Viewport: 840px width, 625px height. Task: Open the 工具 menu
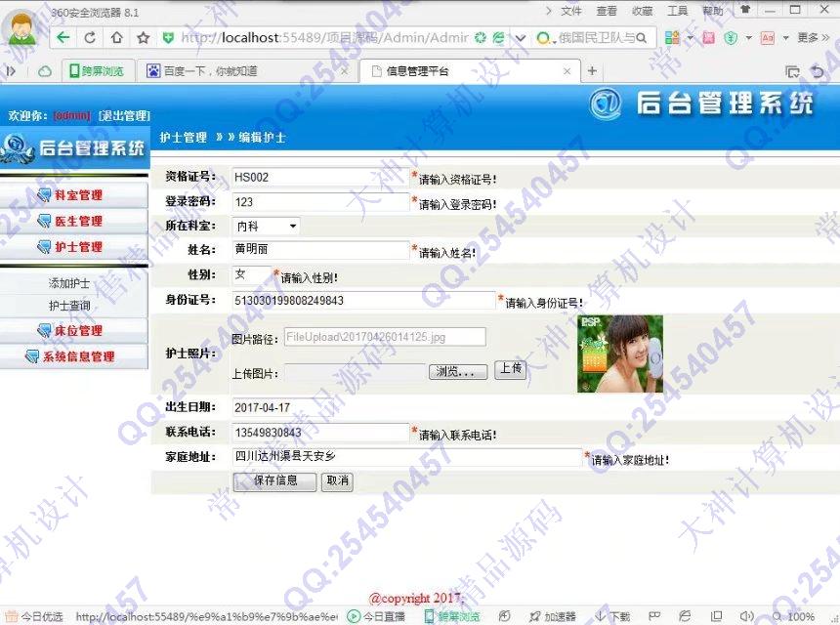(x=678, y=11)
